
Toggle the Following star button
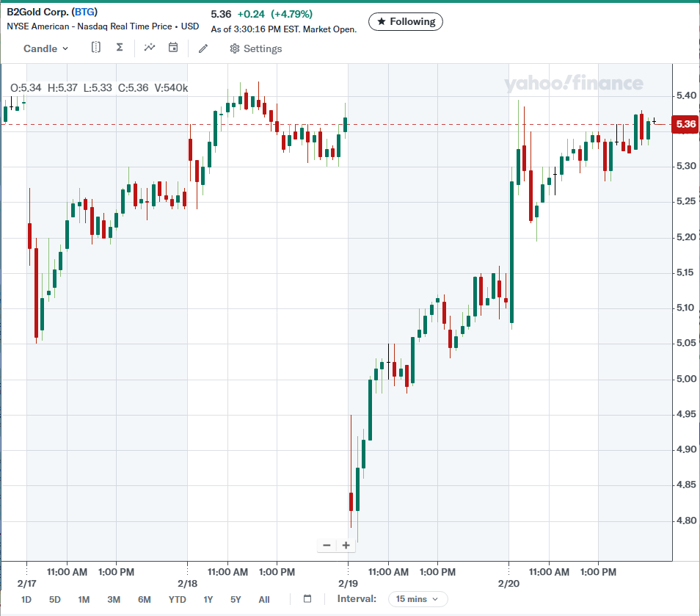(405, 21)
